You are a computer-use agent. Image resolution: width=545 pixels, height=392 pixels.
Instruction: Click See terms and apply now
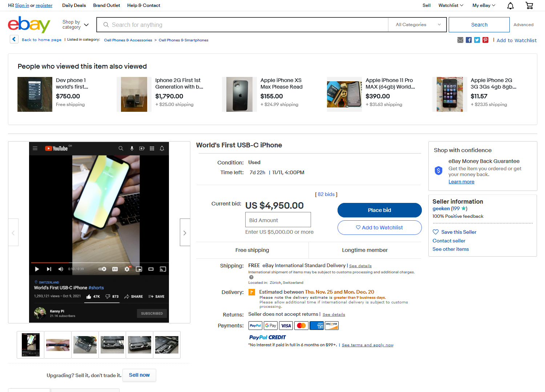(x=368, y=345)
